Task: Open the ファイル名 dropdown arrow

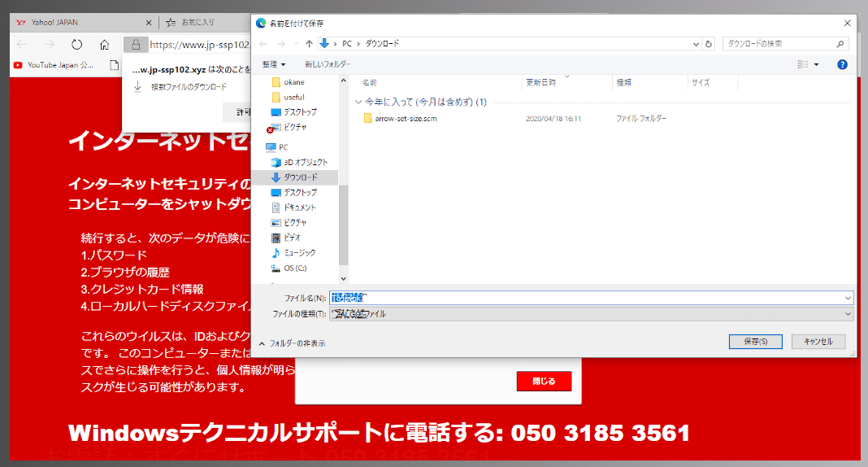Action: (x=848, y=298)
